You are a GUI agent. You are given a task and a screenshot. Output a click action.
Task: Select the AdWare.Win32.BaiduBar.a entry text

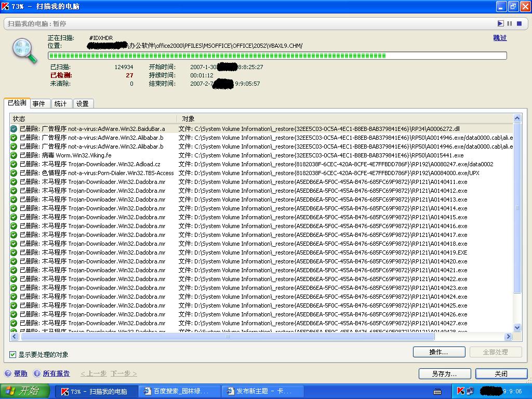click(92, 129)
